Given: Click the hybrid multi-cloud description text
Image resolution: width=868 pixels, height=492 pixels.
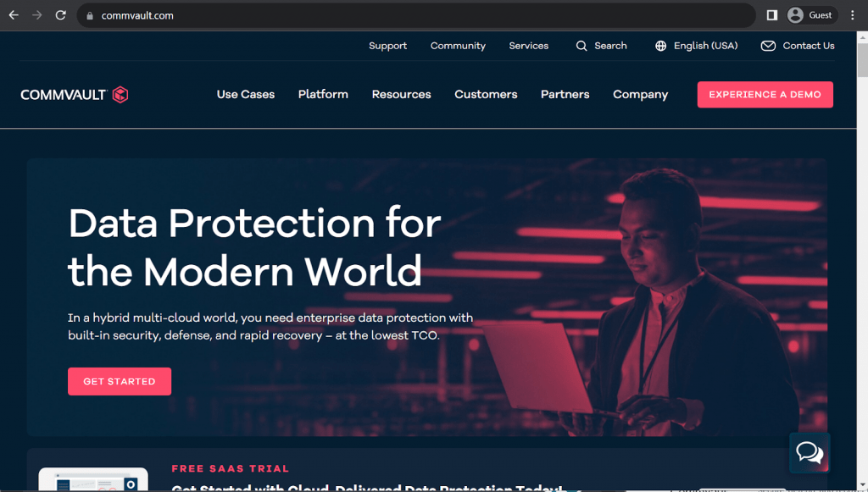Looking at the screenshot, I should 270,327.
